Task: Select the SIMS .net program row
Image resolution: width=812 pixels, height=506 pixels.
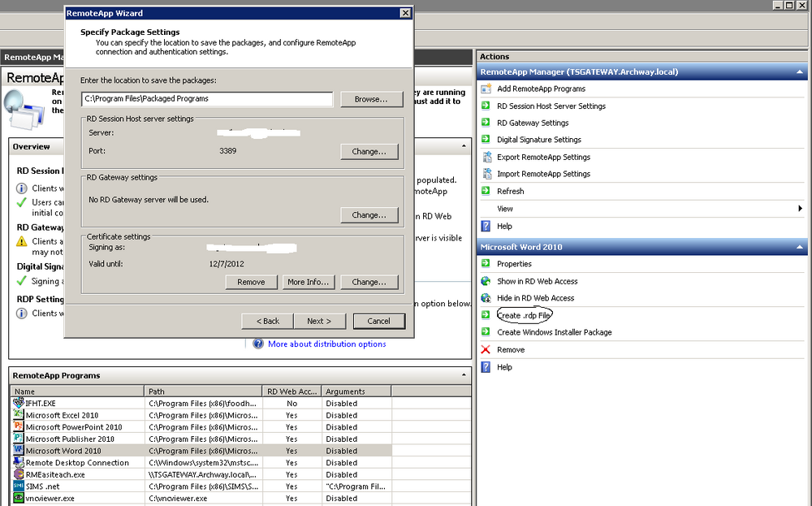Action: 201,487
